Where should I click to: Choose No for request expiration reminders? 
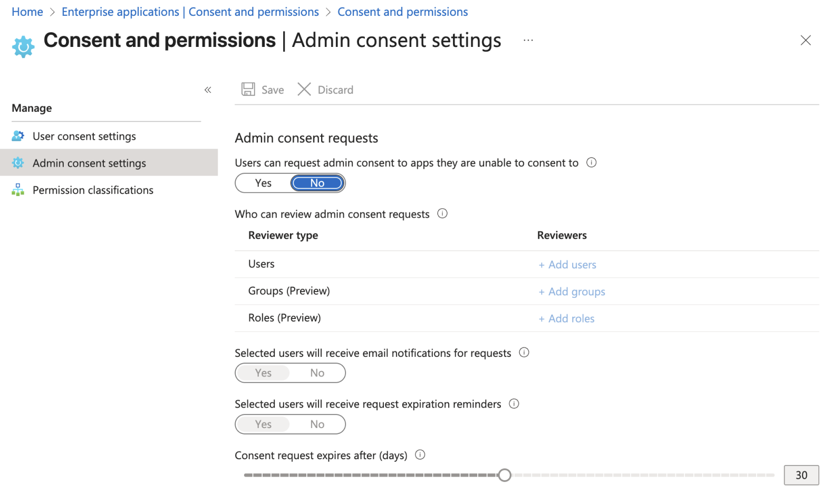(317, 424)
